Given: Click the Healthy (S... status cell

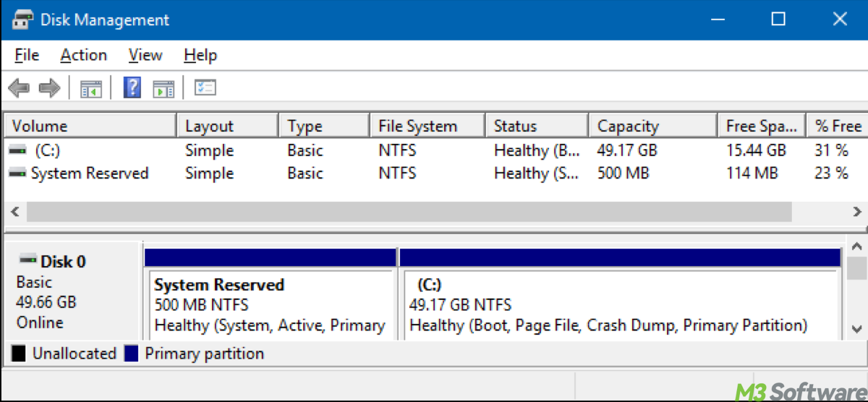Looking at the screenshot, I should 537,174.
